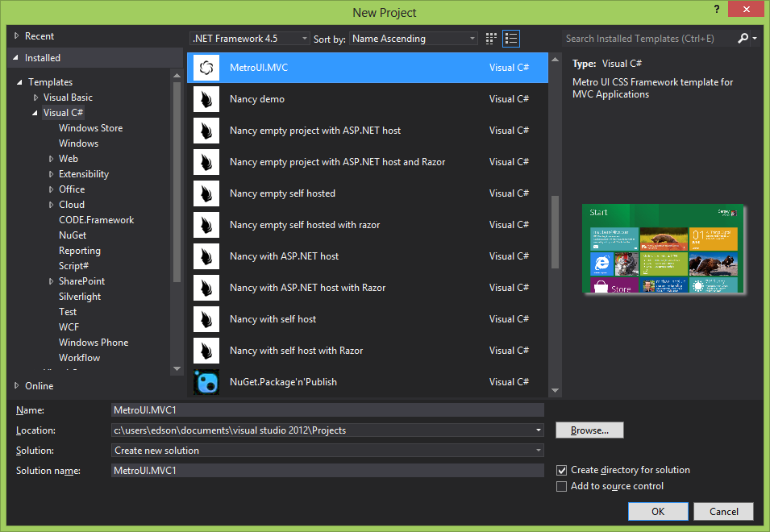The width and height of the screenshot is (770, 532).
Task: Collapse the Installed section
Action: click(x=16, y=58)
